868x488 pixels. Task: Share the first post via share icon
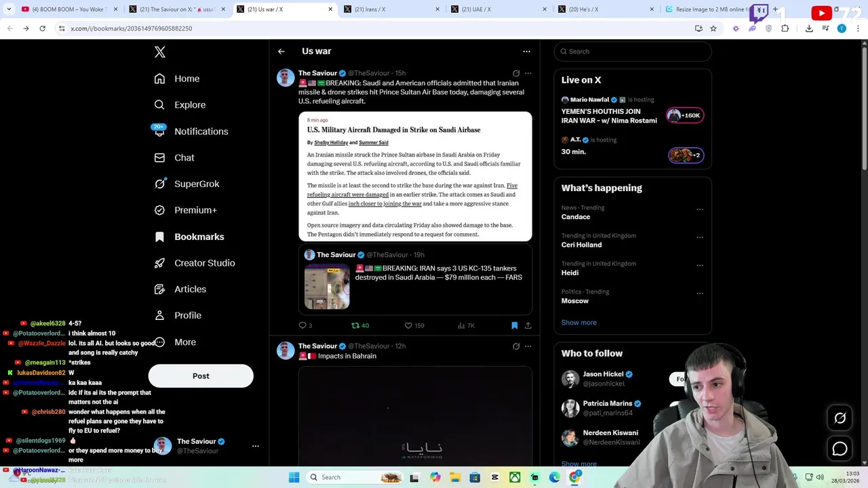[x=528, y=326]
